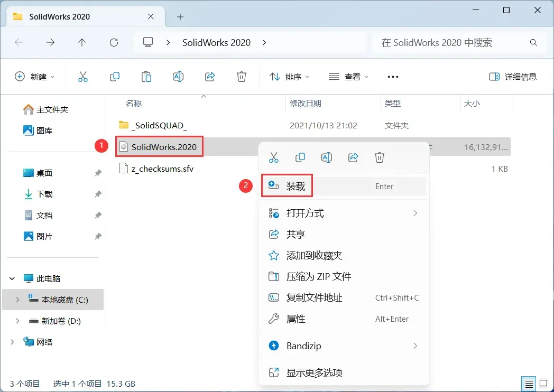This screenshot has height=392, width=554.
Task: Sort by the 大小 column header
Action: click(x=472, y=103)
